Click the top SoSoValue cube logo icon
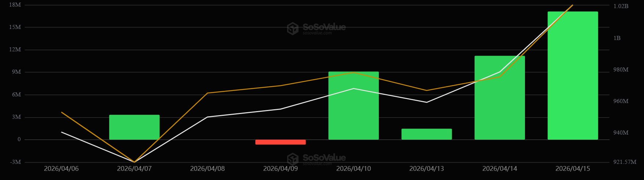This screenshot has width=644, height=180. 293,28
